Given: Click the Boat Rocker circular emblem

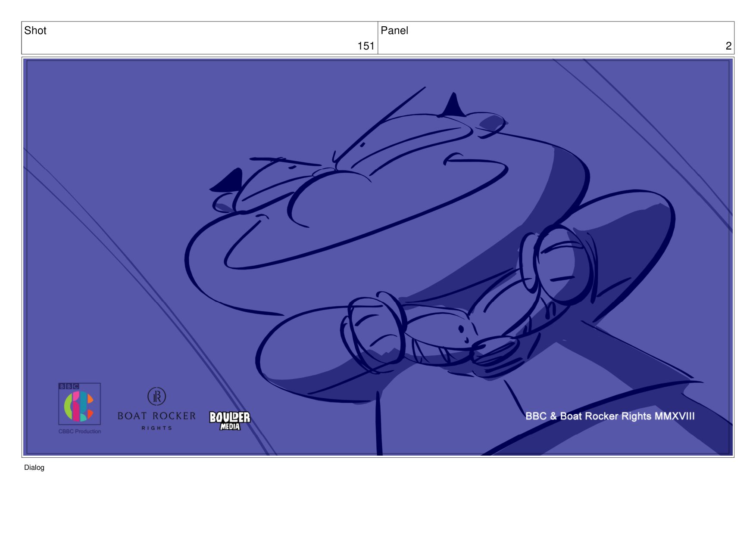Looking at the screenshot, I should (x=156, y=396).
